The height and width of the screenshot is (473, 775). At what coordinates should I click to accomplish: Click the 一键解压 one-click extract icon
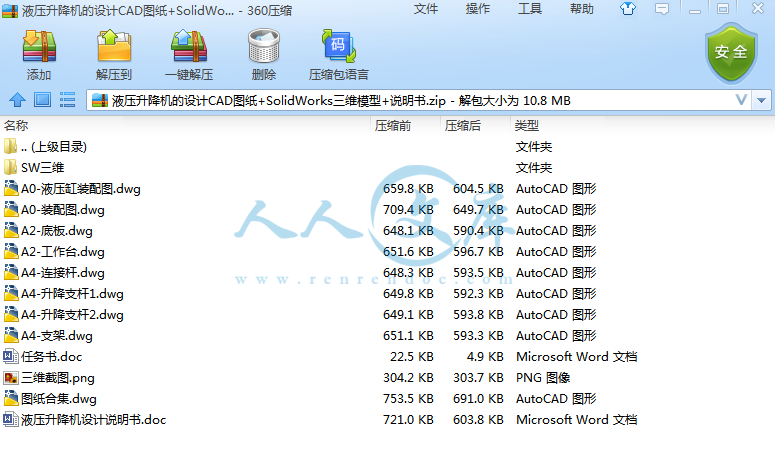click(189, 46)
